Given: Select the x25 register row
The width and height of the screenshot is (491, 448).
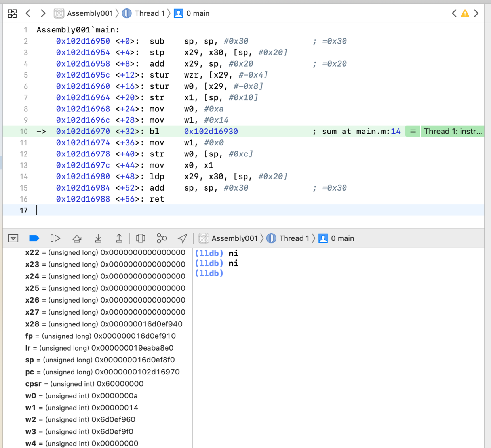Looking at the screenshot, I should [x=105, y=288].
